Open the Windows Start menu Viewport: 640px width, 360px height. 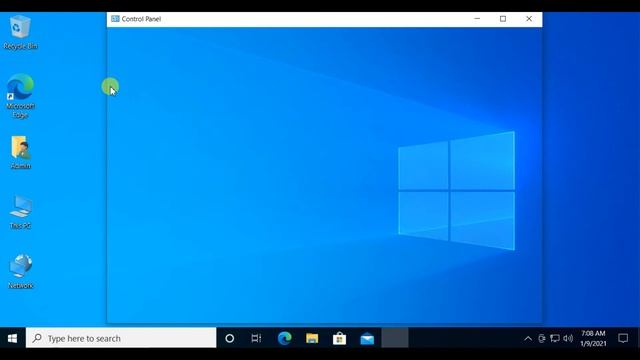12,338
